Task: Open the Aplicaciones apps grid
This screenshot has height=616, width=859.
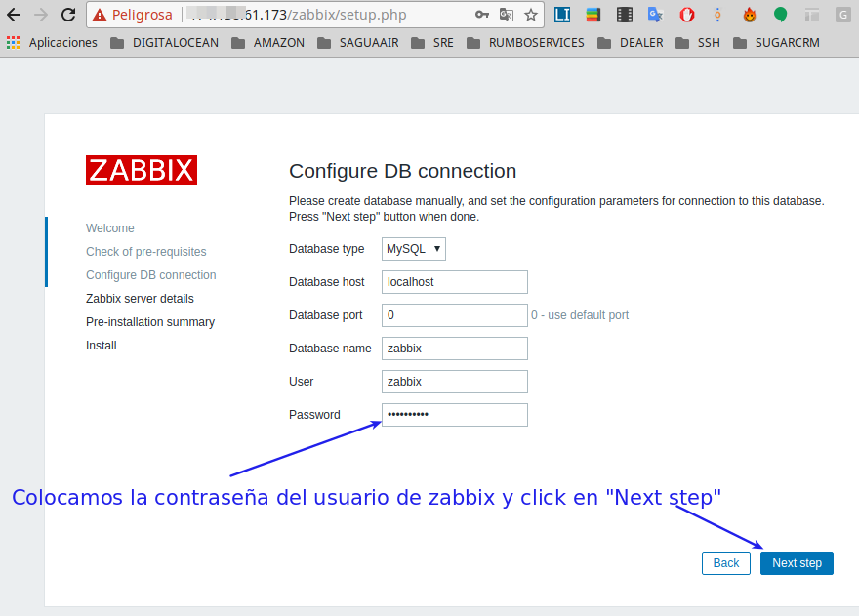Action: pos(52,43)
